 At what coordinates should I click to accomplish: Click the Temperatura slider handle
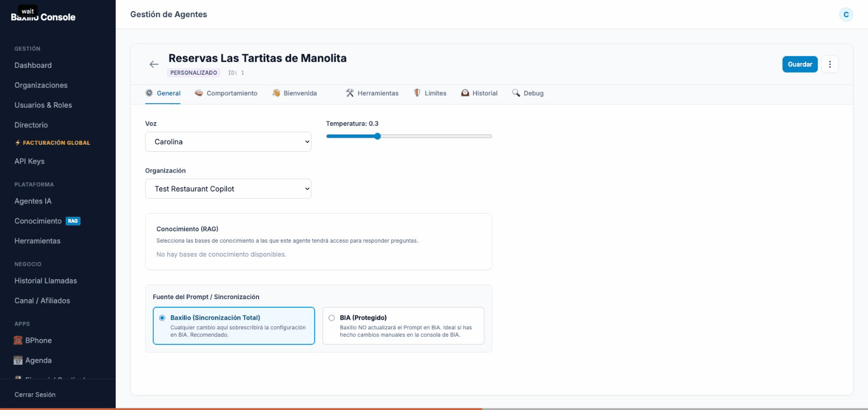(x=378, y=136)
